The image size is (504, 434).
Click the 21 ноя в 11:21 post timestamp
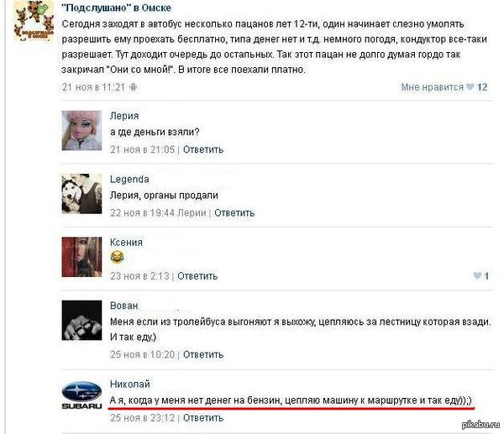(93, 87)
